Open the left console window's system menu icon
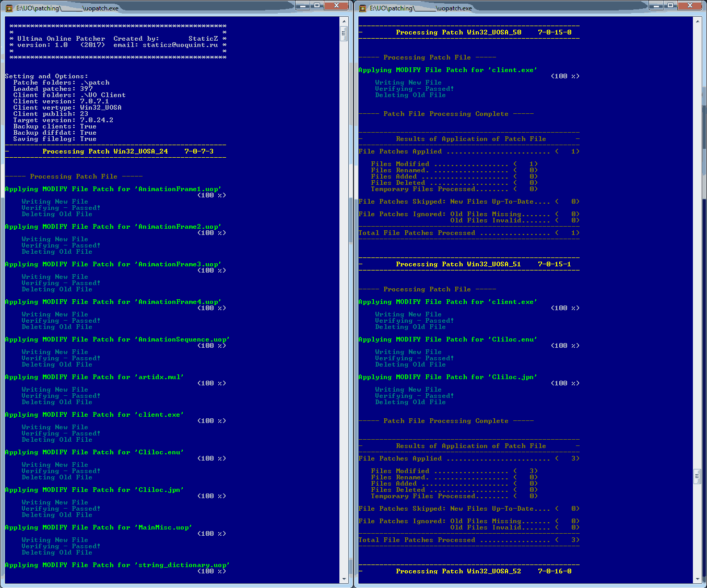707x588 pixels. 9,8
